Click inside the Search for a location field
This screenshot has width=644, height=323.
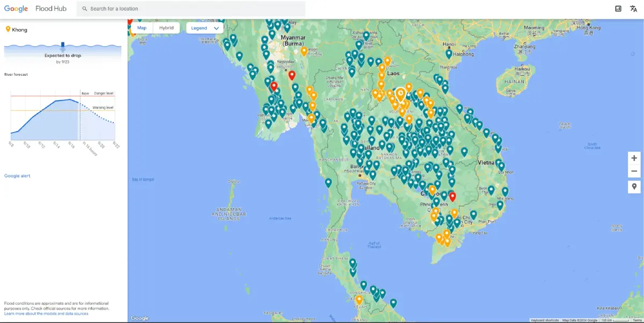pos(161,8)
